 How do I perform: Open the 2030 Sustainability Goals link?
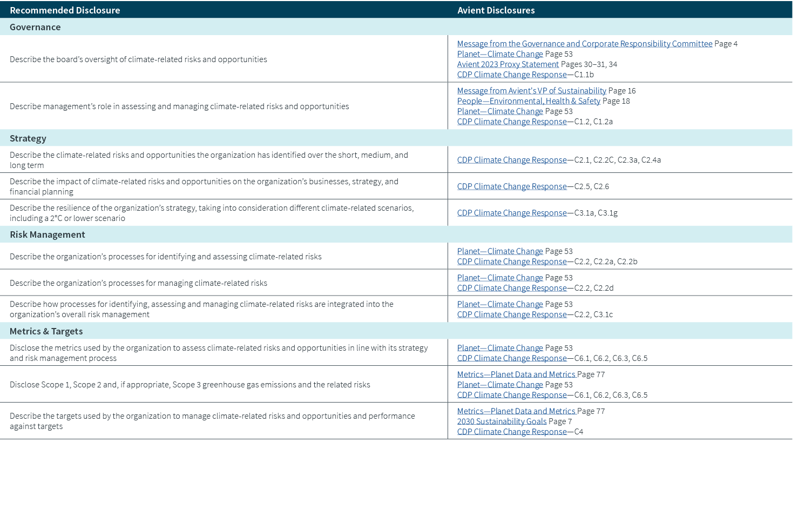click(x=502, y=421)
